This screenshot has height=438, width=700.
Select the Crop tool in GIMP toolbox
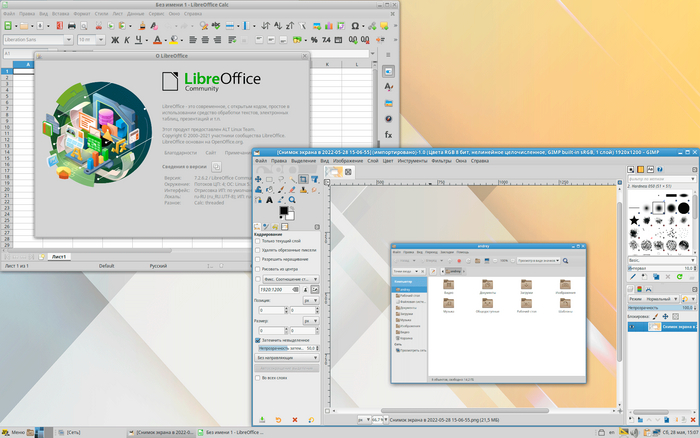[x=304, y=178]
